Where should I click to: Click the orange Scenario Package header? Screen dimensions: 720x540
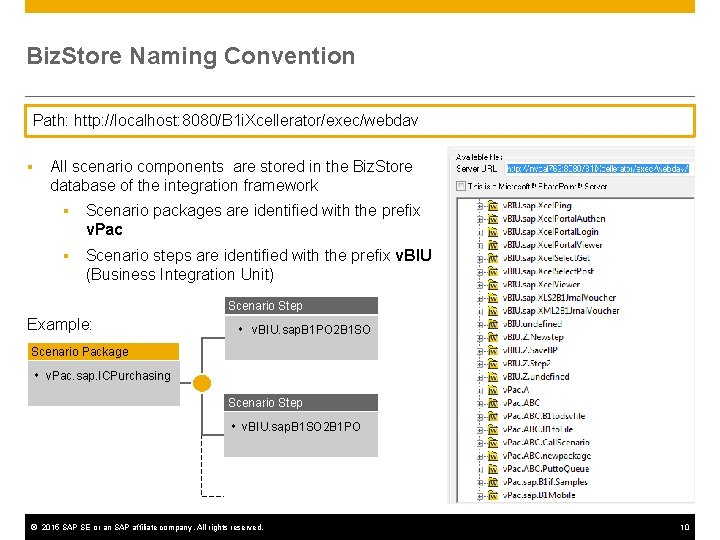pyautogui.click(x=103, y=352)
